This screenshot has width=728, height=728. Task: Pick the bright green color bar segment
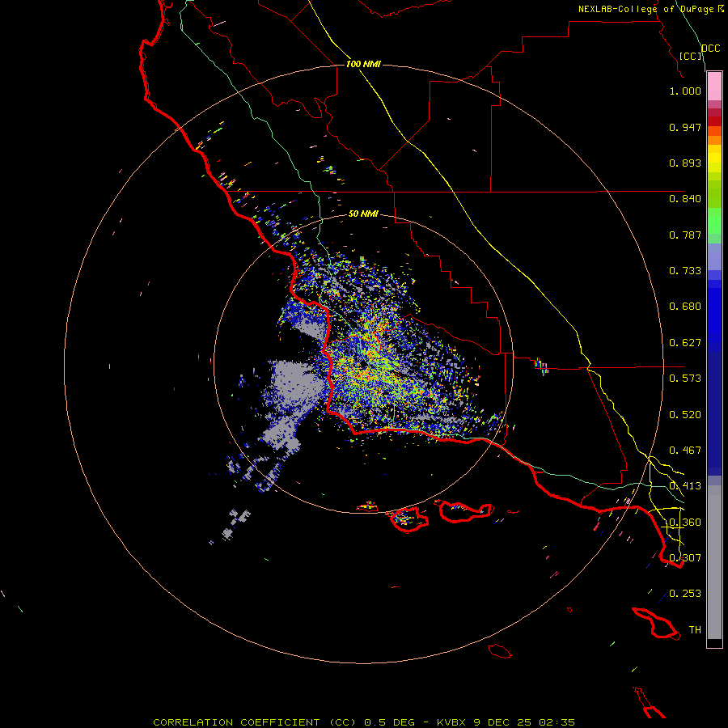pyautogui.click(x=714, y=221)
